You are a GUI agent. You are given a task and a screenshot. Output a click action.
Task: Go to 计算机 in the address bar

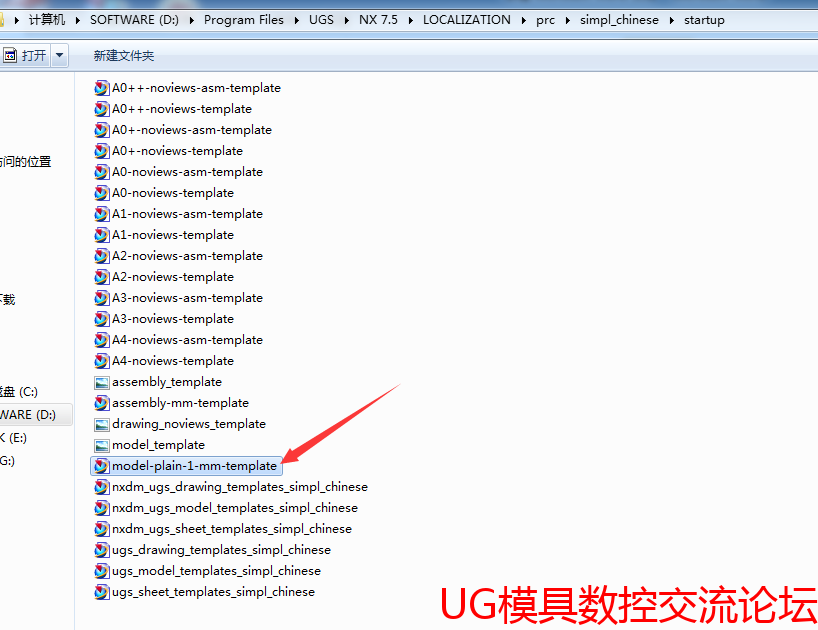(x=47, y=20)
